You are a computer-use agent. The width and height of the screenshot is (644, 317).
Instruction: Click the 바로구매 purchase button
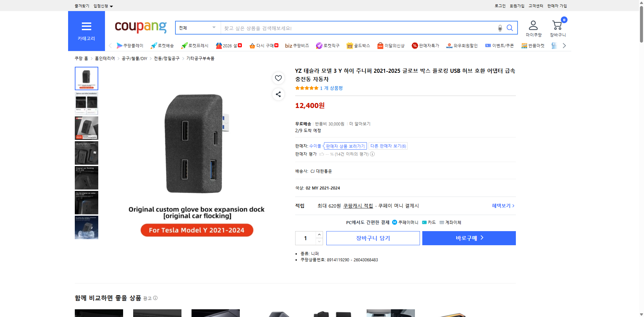[x=469, y=238]
